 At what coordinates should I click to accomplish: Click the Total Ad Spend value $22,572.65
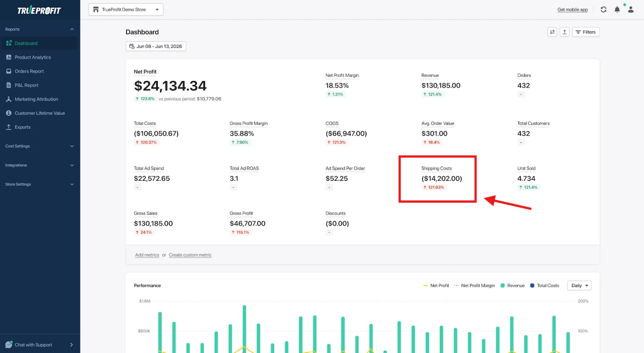pyautogui.click(x=152, y=179)
